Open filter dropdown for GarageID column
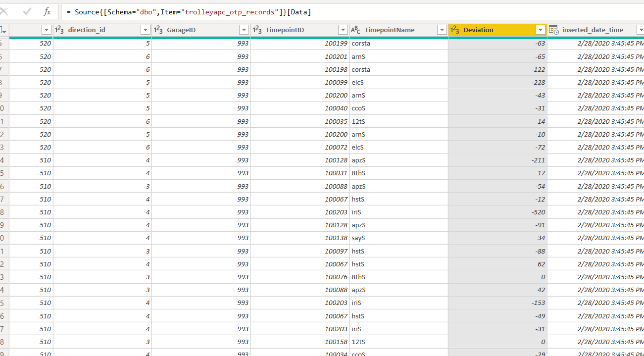Viewport: 644px width, 356px height. pos(244,30)
